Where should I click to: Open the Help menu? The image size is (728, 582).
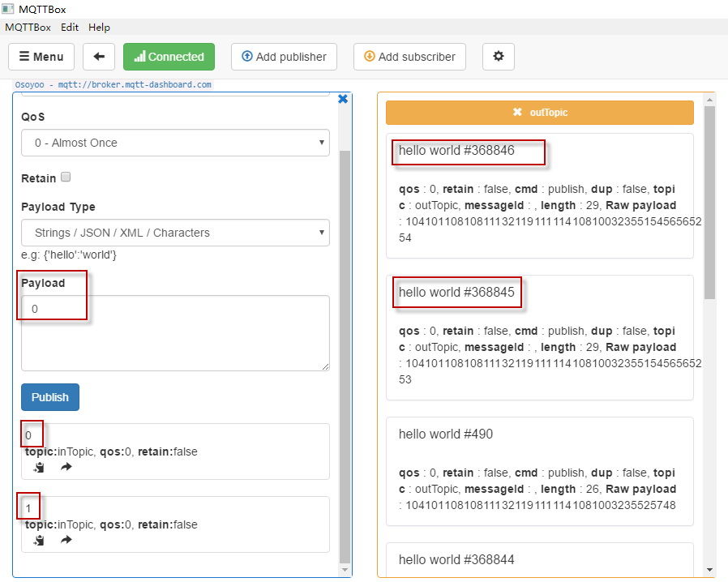(x=99, y=27)
